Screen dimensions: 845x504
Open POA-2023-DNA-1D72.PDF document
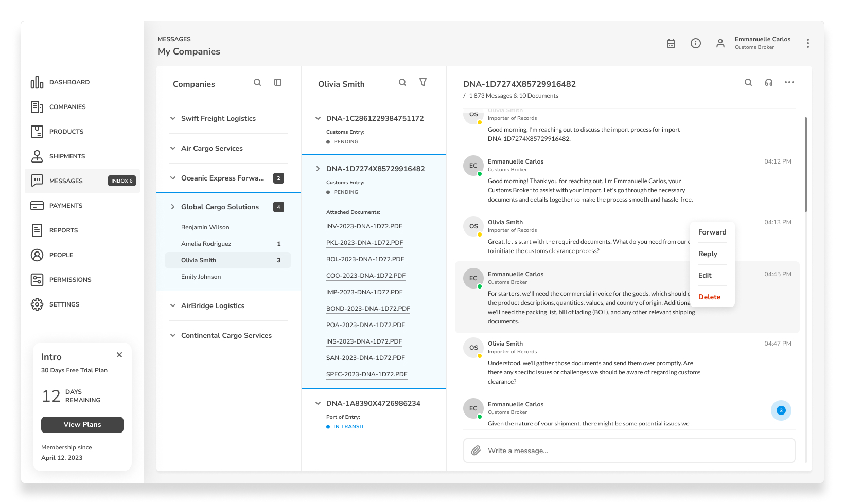[x=365, y=325]
